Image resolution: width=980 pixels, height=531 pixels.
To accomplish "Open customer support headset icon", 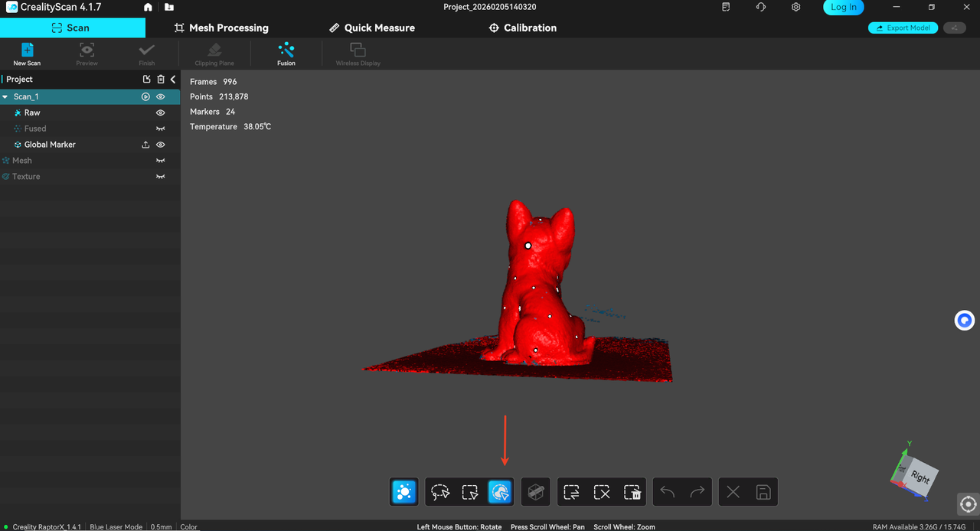I will (x=760, y=7).
